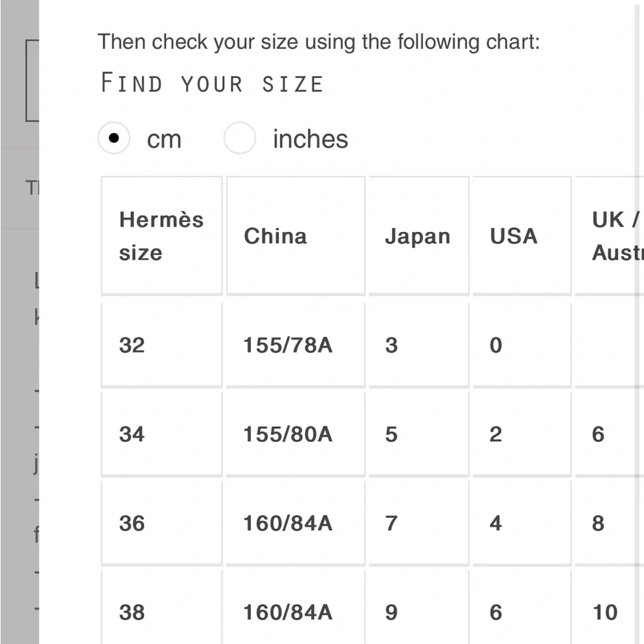Click the Find Your Size heading
Screen dimensions: 644x644
(212, 82)
